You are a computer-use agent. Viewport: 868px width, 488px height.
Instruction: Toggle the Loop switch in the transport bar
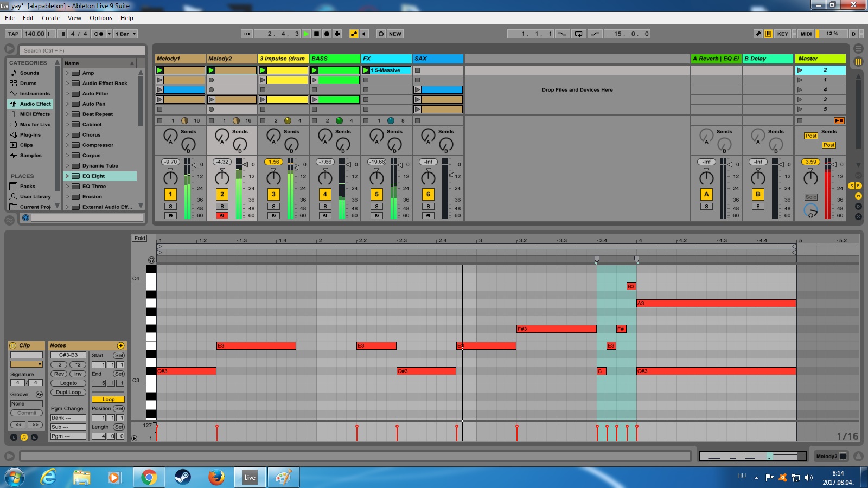coord(579,34)
